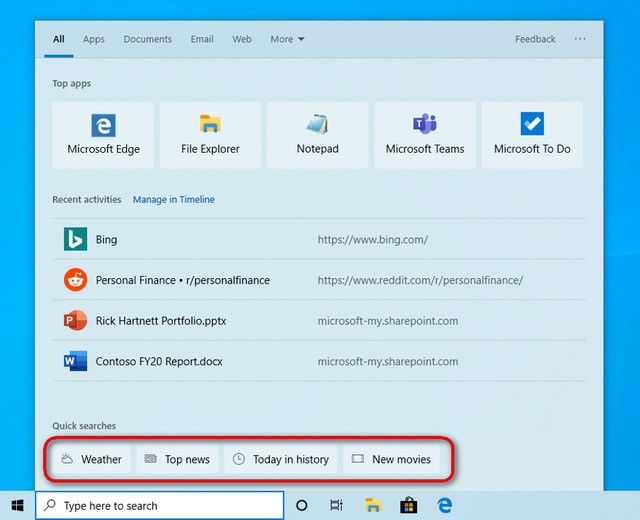Viewport: 640px width, 520px height.
Task: Click the sharepoint URL beside Contoso FY20 Report
Action: [388, 361]
